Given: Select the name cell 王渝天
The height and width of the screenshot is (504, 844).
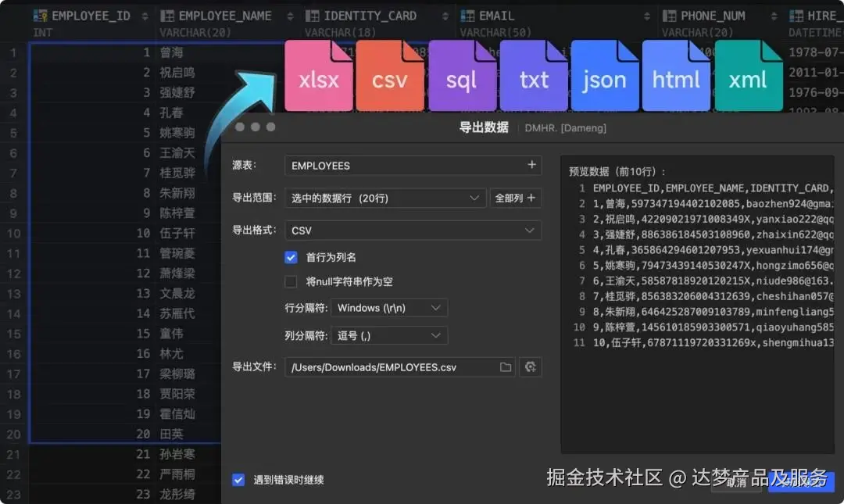Looking at the screenshot, I should [177, 153].
